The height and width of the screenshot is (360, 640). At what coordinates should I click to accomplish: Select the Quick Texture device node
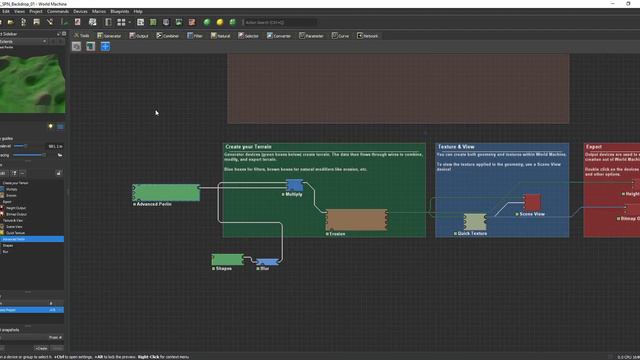[475, 222]
